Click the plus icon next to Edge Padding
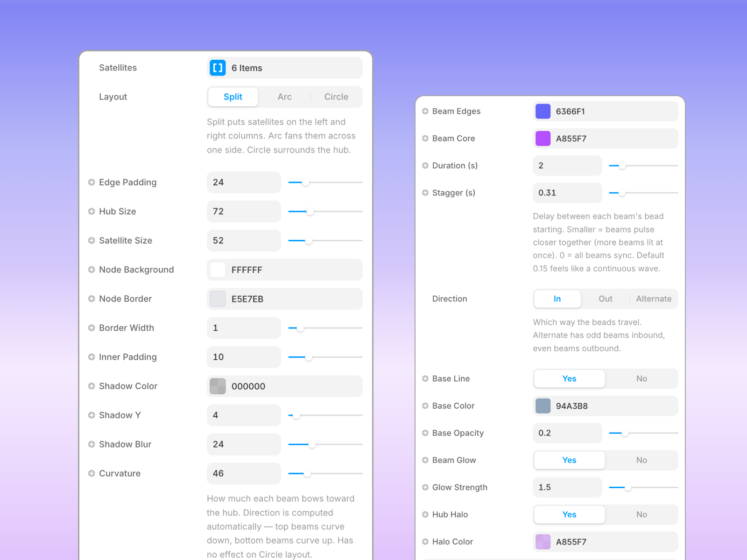The width and height of the screenshot is (747, 560). point(92,182)
